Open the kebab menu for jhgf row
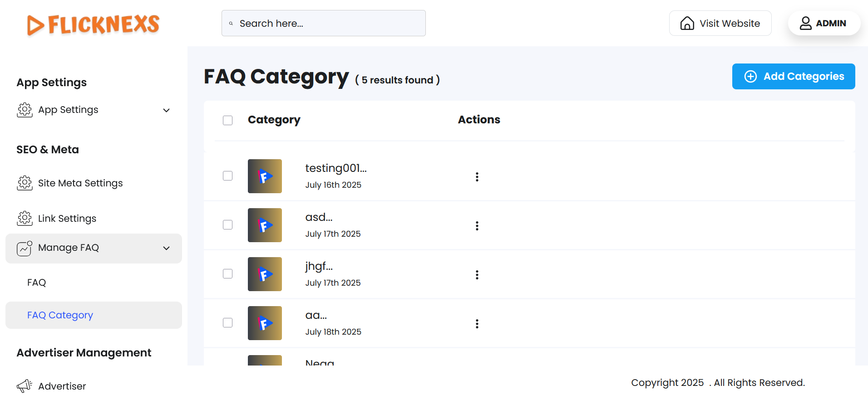Image resolution: width=868 pixels, height=395 pixels. coord(477,275)
